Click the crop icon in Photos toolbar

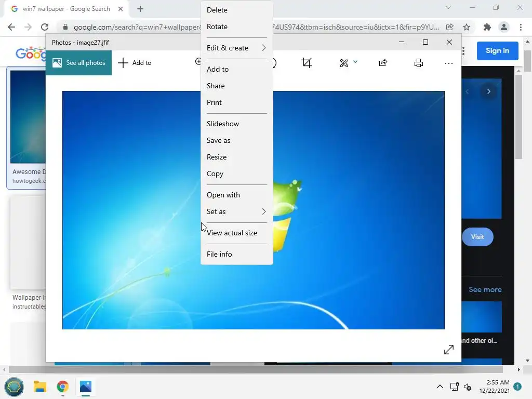tap(307, 63)
